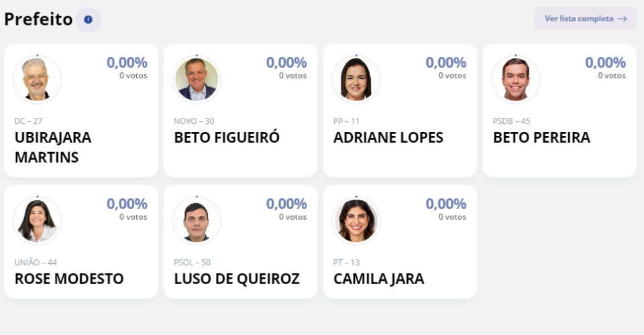Click the ROSE MODESTO name
The height and width of the screenshot is (335, 644).
tap(69, 279)
